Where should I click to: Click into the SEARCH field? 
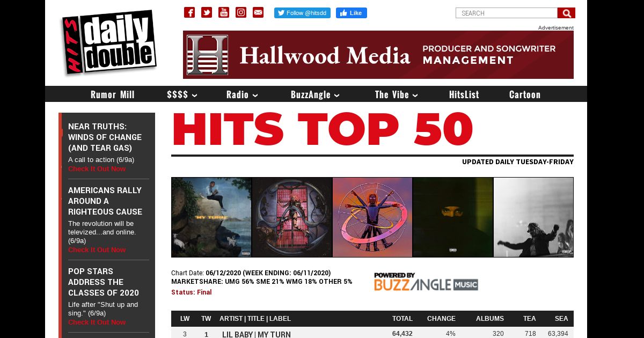pos(507,13)
